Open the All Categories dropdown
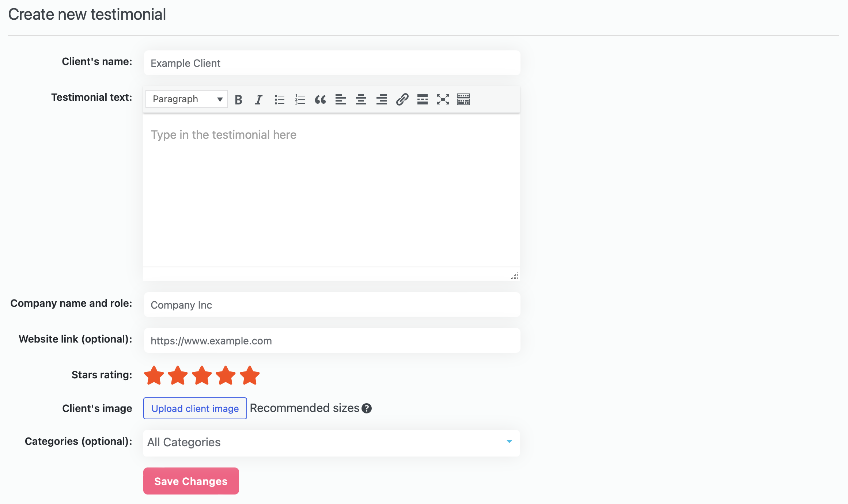The height and width of the screenshot is (504, 848). coord(332,443)
